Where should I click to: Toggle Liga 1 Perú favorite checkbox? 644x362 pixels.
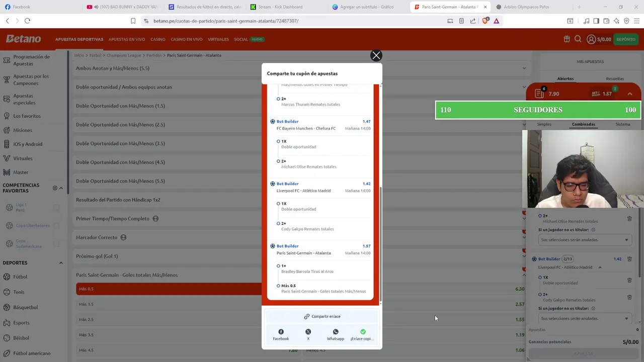point(56,208)
